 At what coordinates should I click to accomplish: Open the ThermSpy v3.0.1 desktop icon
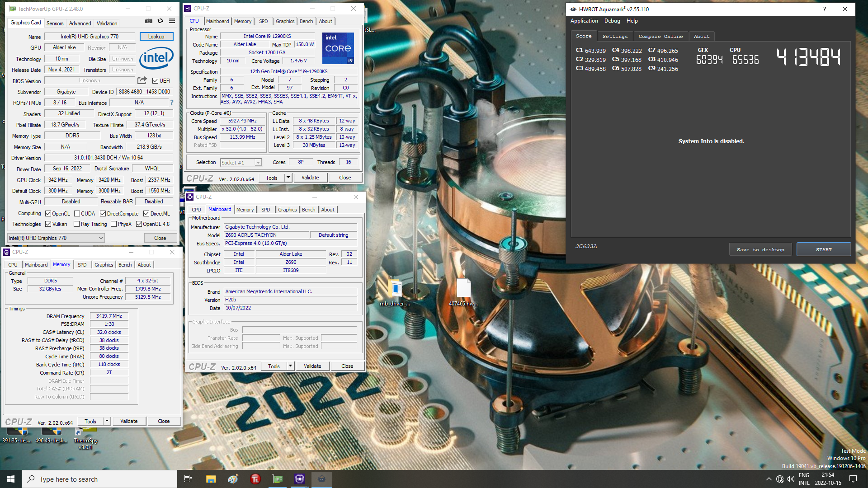[85, 437]
